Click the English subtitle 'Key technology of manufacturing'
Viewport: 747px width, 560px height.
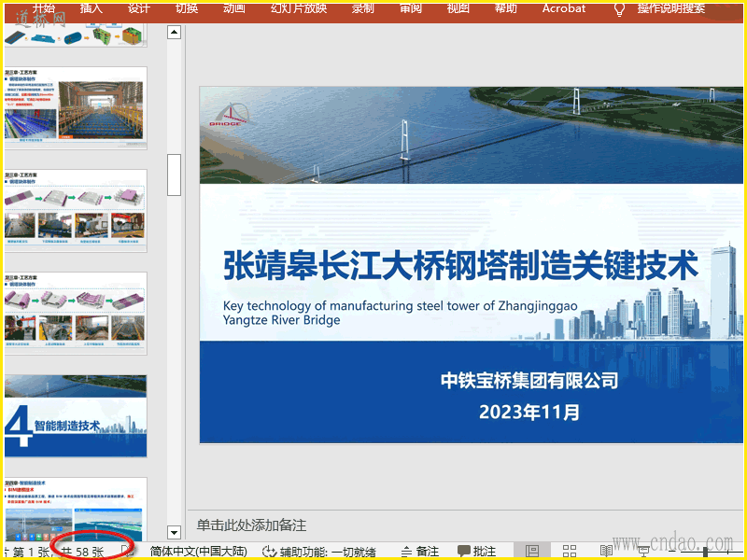tap(401, 313)
